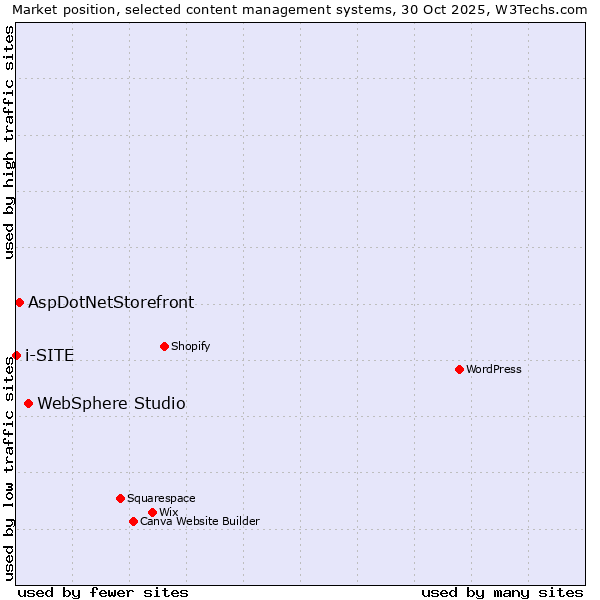Click the Shopify label text

(x=190, y=346)
